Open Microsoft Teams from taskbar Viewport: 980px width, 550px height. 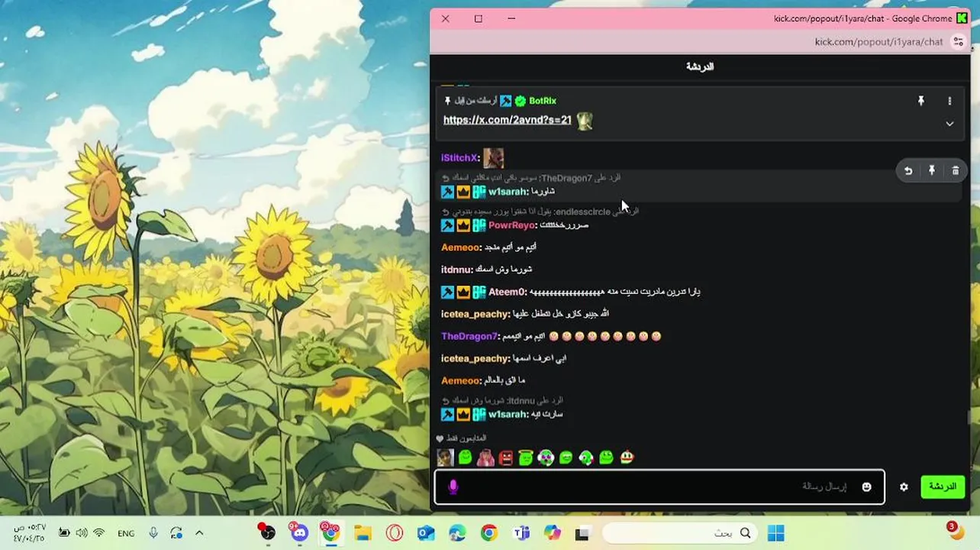point(521,533)
